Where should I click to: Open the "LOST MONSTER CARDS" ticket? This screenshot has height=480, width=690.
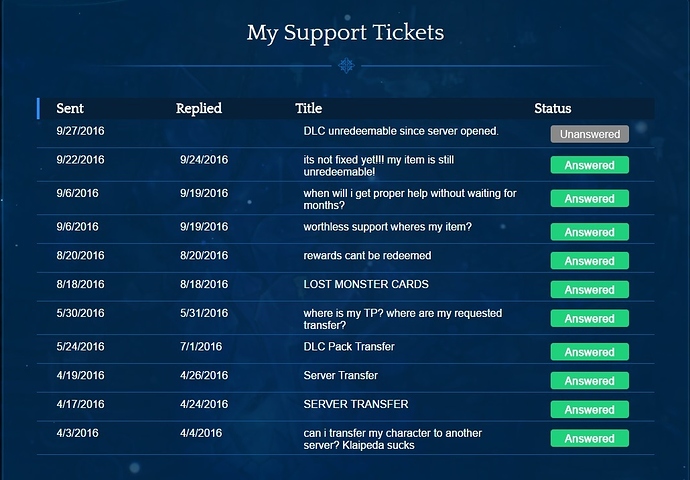pyautogui.click(x=366, y=284)
